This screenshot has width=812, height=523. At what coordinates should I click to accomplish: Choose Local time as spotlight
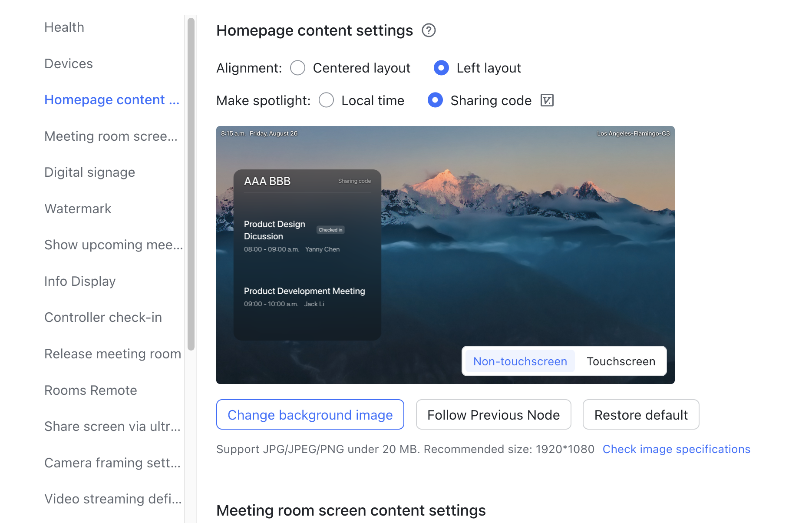(327, 100)
